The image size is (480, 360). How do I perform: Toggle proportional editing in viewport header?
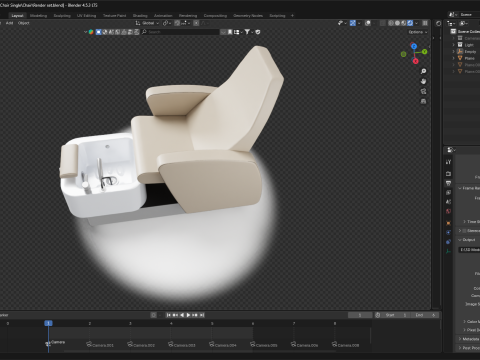click(196, 23)
